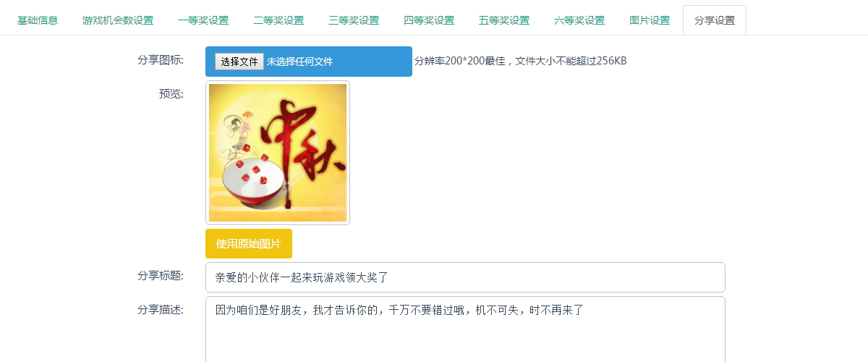Viewport: 868px width, 362px height.
Task: Click the yellow 使用原始图片 button
Action: coord(249,243)
